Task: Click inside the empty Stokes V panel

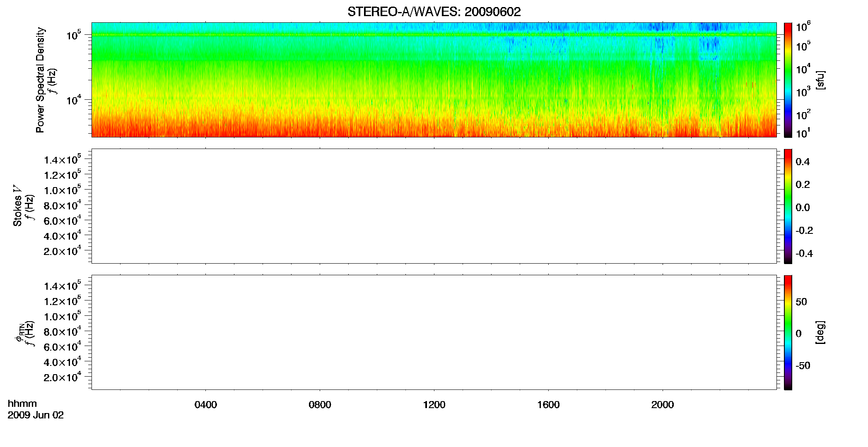Action: tap(434, 206)
